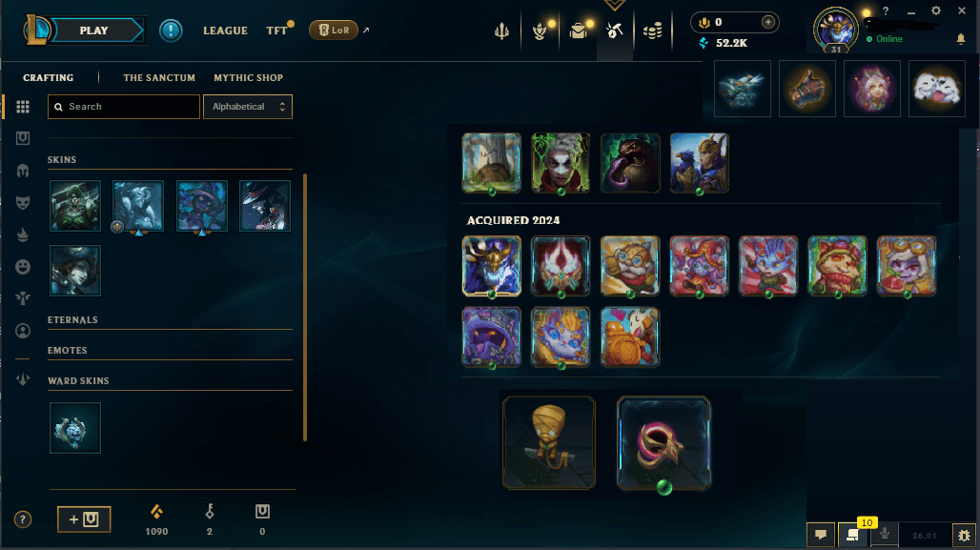Switch to The Sanctum tab
This screenshot has height=550, width=980.
click(159, 77)
